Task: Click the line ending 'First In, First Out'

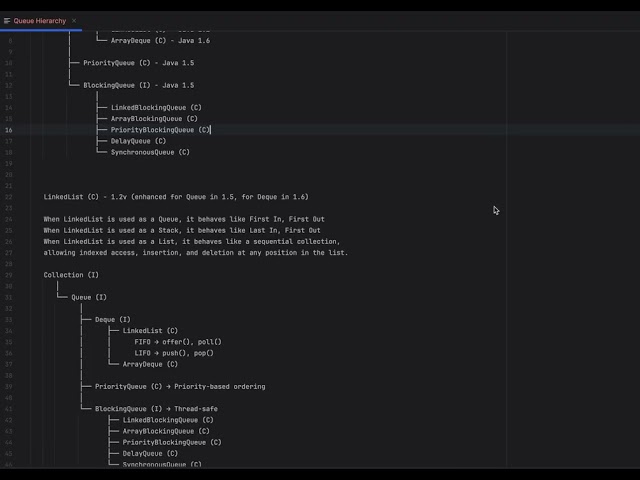Action: (x=184, y=219)
